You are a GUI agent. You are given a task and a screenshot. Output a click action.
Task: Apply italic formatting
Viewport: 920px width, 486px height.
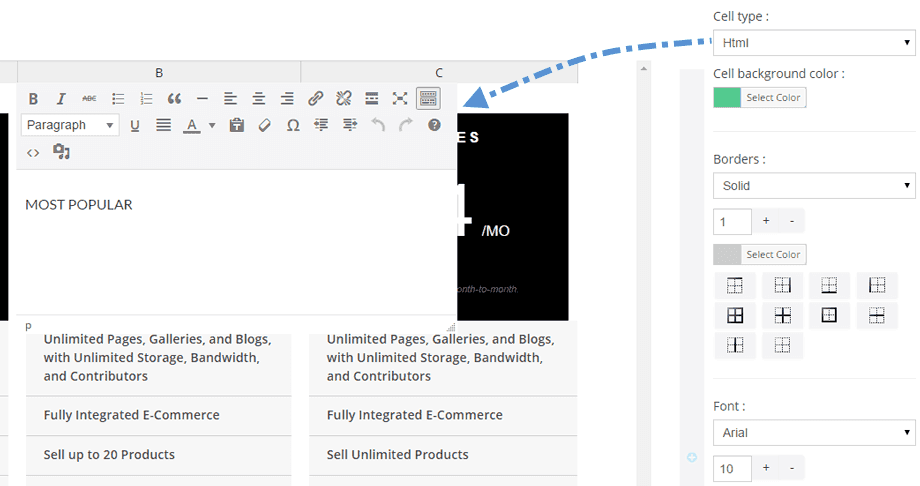tap(61, 98)
